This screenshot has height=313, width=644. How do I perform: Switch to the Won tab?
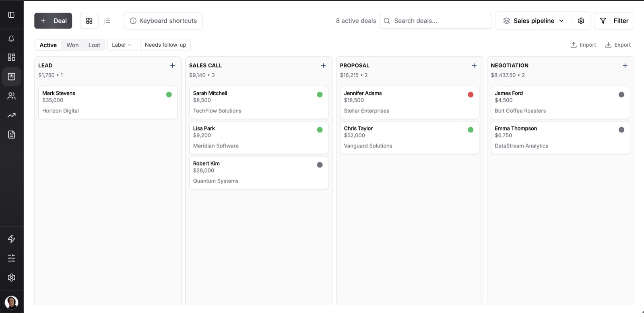72,45
